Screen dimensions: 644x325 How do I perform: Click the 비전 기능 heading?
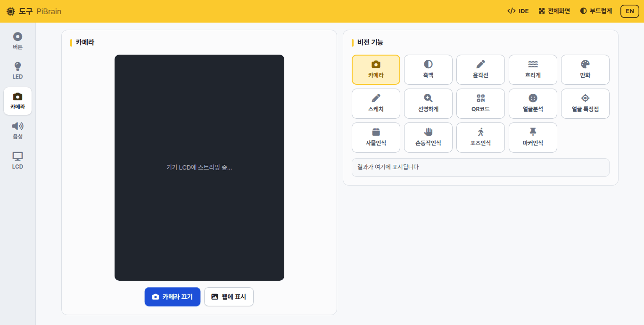point(370,42)
